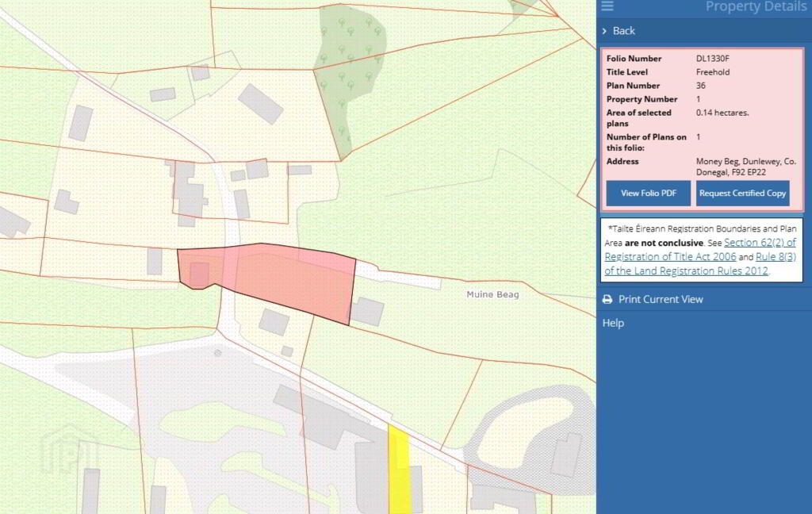Request Certified Copy of folio
This screenshot has width=812, height=514.
click(x=742, y=194)
